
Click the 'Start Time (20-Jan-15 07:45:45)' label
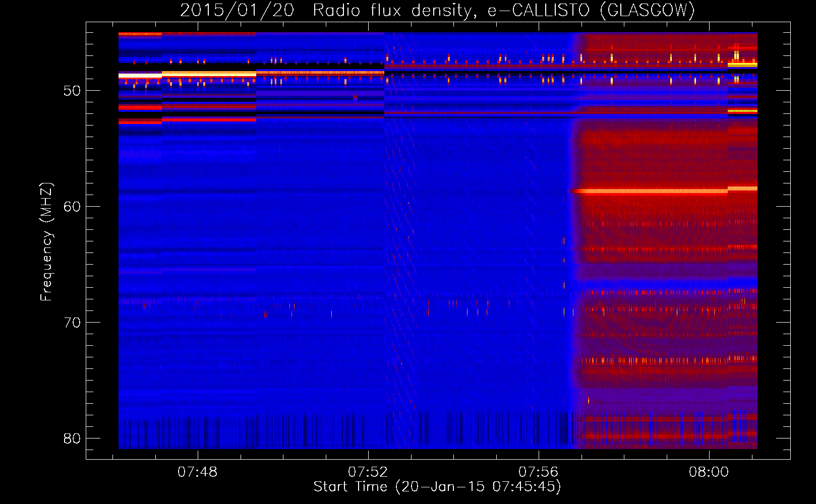[x=437, y=487]
